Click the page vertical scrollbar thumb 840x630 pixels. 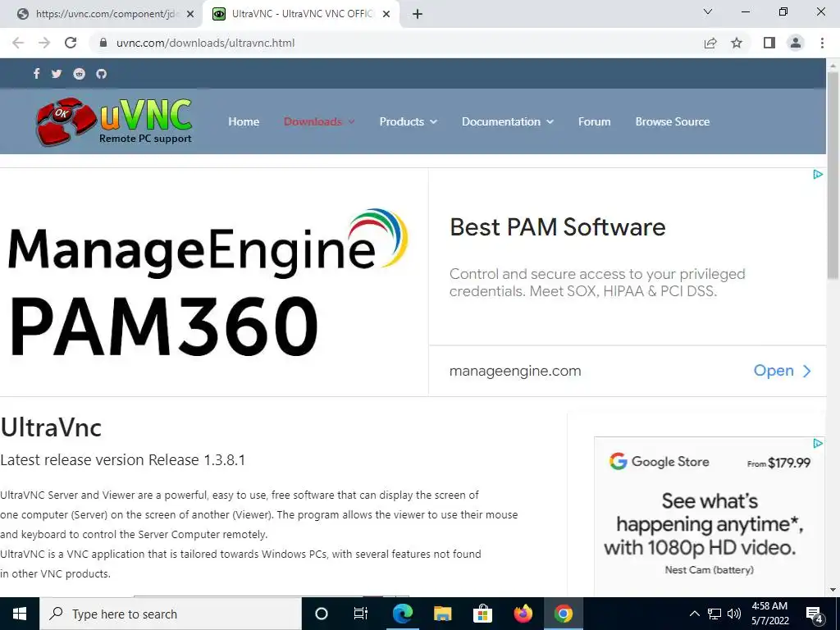pyautogui.click(x=833, y=176)
